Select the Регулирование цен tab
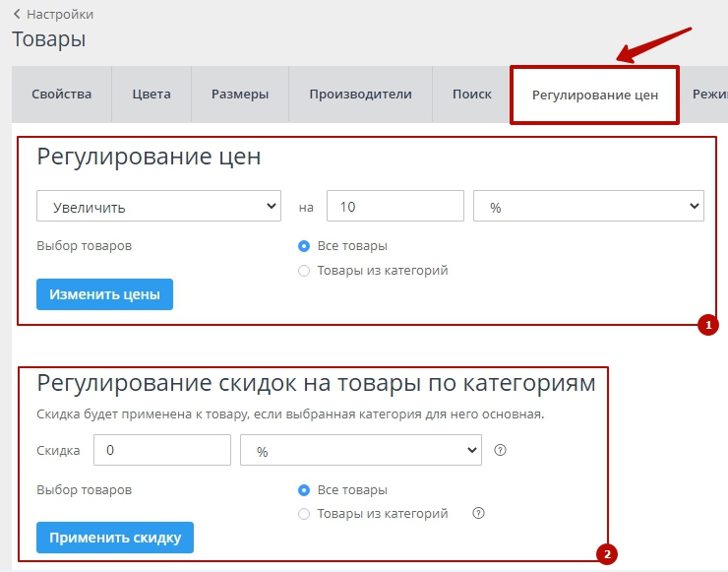This screenshot has width=728, height=572. [x=594, y=95]
